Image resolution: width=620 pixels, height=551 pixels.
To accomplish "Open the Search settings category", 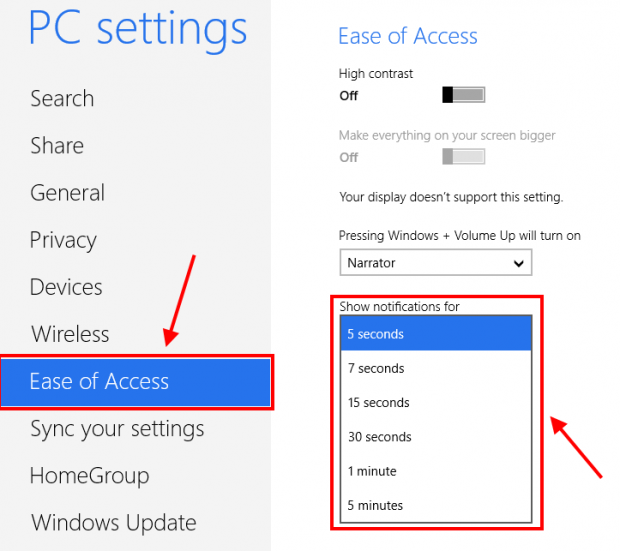I will coord(62,98).
